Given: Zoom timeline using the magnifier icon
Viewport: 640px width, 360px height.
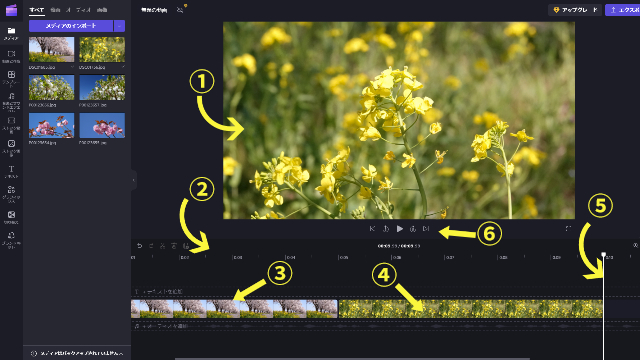Looking at the screenshot, I should 636,245.
